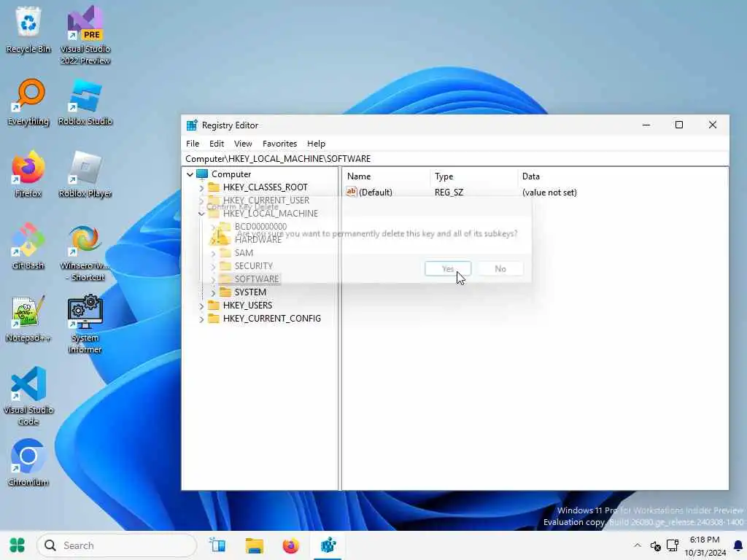Select the HKEY_CURRENT_CONFIG tree item
This screenshot has height=560, width=747.
coord(271,318)
